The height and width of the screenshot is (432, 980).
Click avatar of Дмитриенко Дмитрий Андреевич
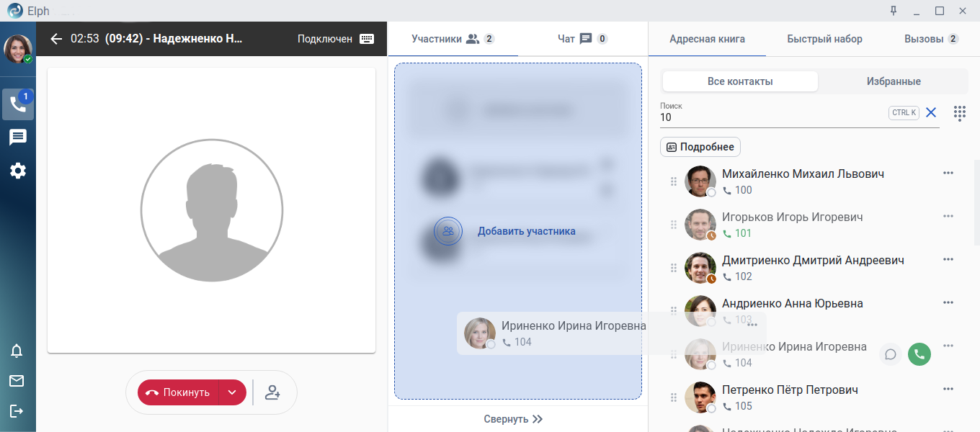pos(700,268)
